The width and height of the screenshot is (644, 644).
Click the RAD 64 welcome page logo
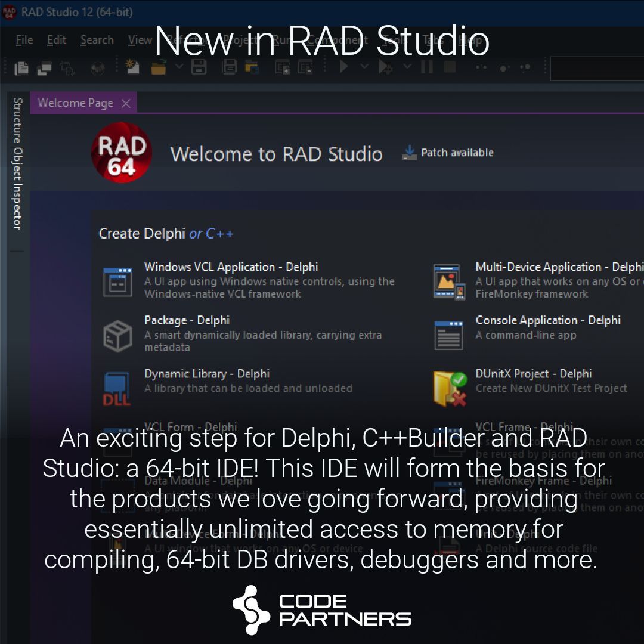pos(121,153)
